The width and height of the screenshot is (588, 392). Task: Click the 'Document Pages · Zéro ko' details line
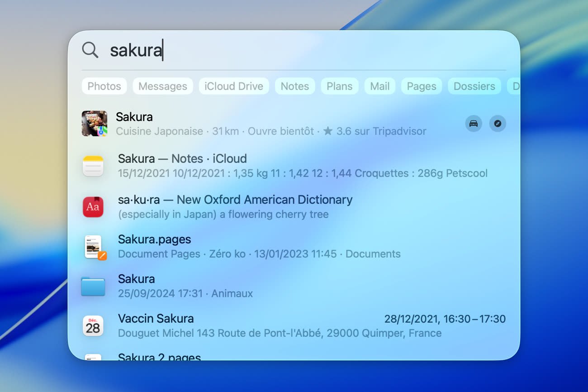(259, 254)
